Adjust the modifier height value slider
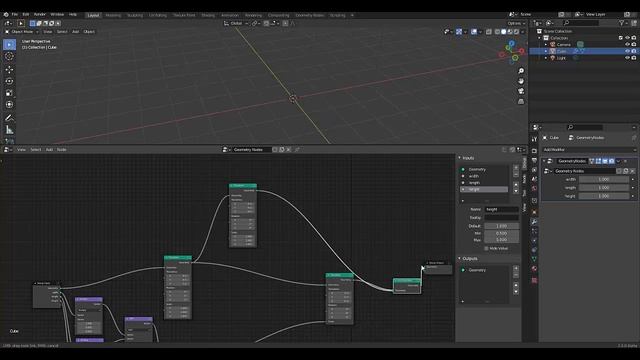Image resolution: width=640 pixels, height=360 pixels. [x=604, y=196]
